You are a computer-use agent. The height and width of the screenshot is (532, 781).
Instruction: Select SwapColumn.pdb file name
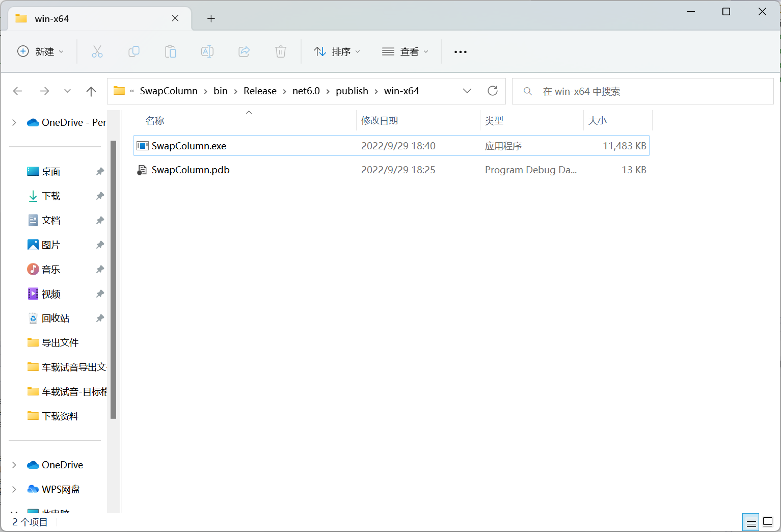191,170
